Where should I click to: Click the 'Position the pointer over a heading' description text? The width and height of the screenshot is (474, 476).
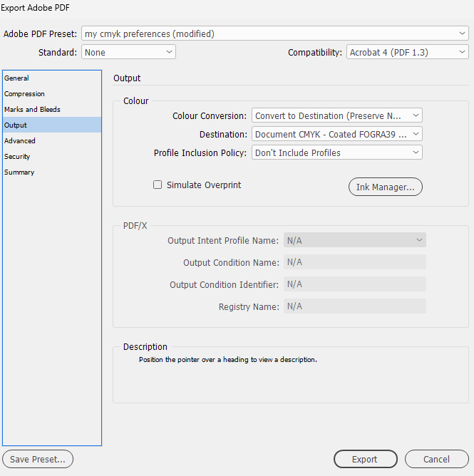[228, 360]
